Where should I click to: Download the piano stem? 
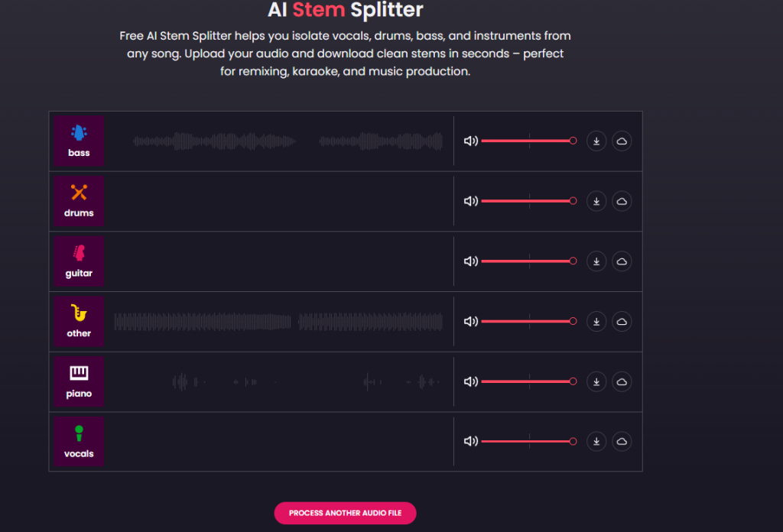(596, 381)
